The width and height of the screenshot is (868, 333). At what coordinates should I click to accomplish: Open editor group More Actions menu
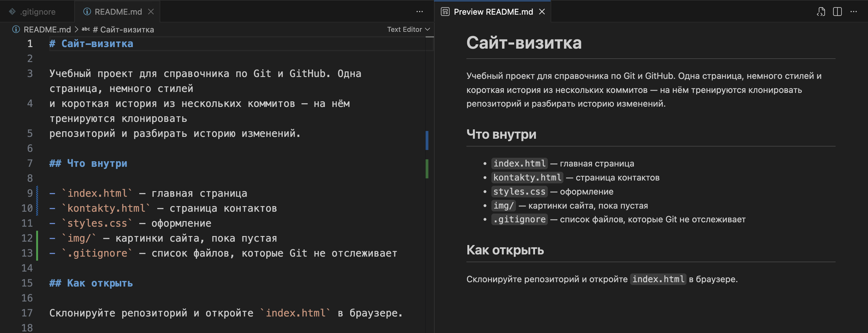(x=419, y=12)
